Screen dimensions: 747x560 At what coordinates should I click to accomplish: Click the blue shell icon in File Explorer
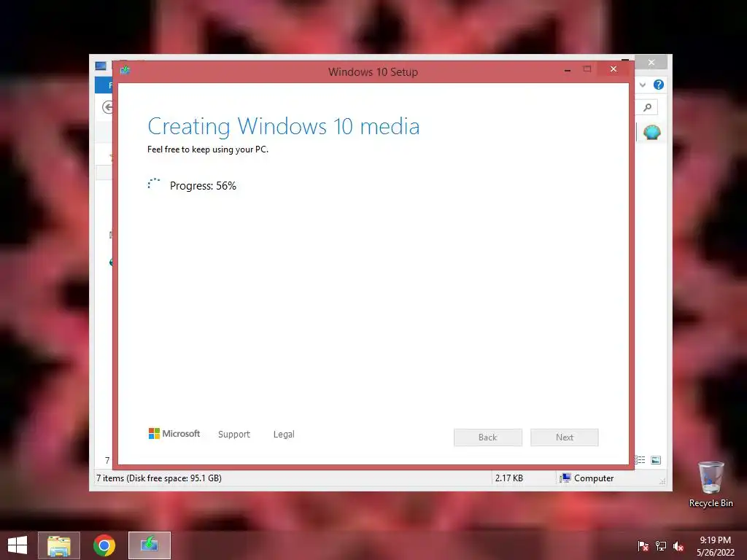coord(651,132)
